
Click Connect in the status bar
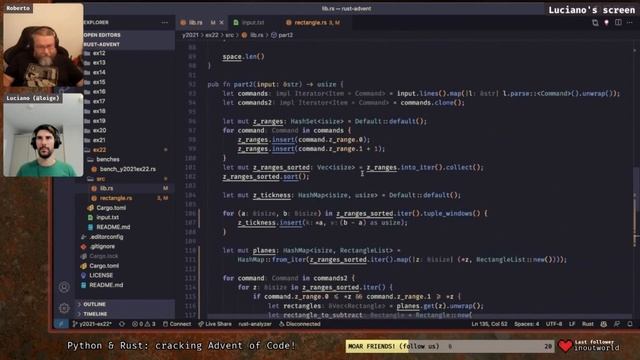177,324
